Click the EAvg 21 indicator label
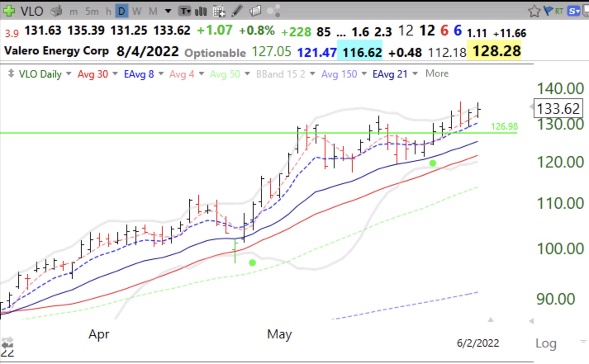This screenshot has width=589, height=364. click(390, 74)
